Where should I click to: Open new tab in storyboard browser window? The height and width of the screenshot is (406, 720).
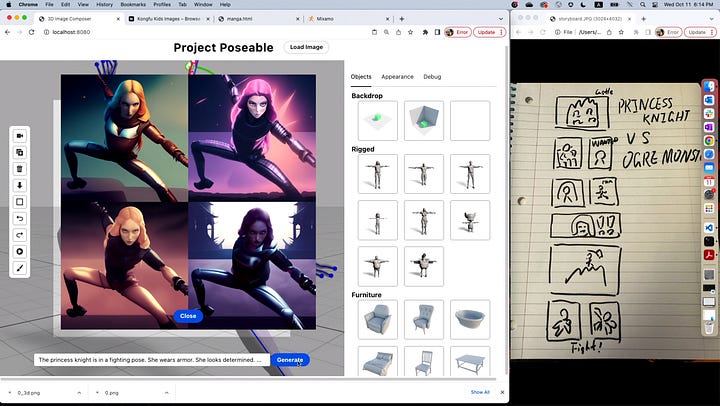[x=643, y=19]
